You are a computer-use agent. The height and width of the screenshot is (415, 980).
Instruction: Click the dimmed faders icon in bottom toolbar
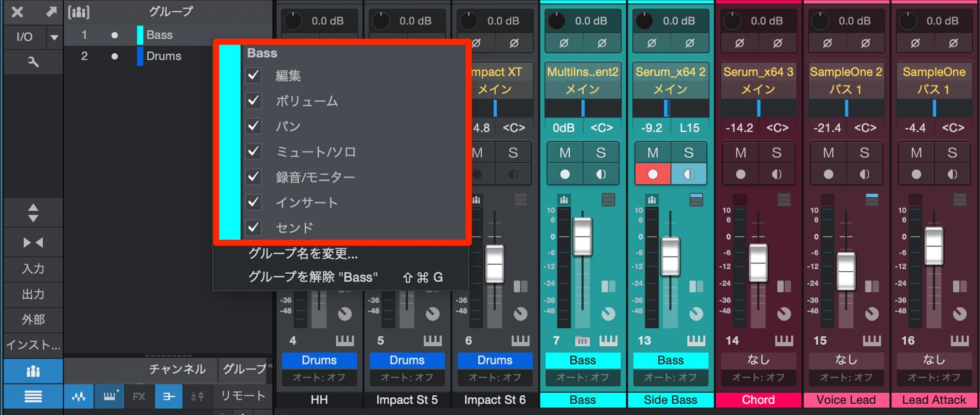pos(197,397)
